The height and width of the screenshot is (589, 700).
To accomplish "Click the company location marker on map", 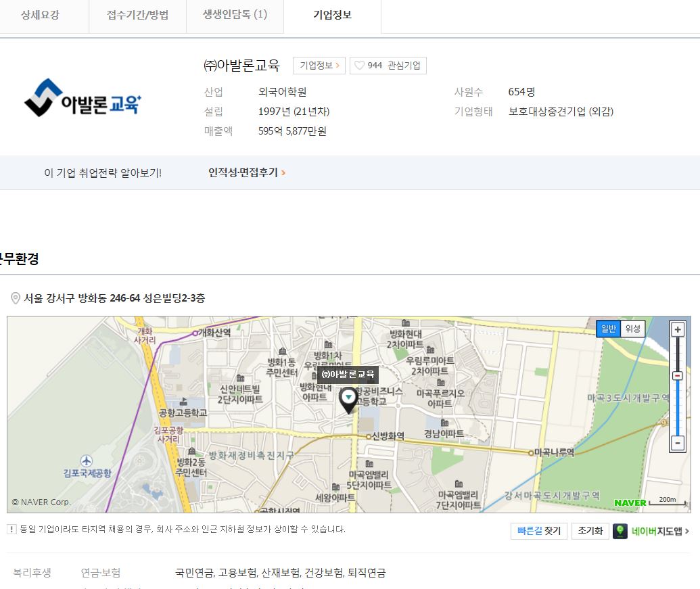I will click(348, 400).
